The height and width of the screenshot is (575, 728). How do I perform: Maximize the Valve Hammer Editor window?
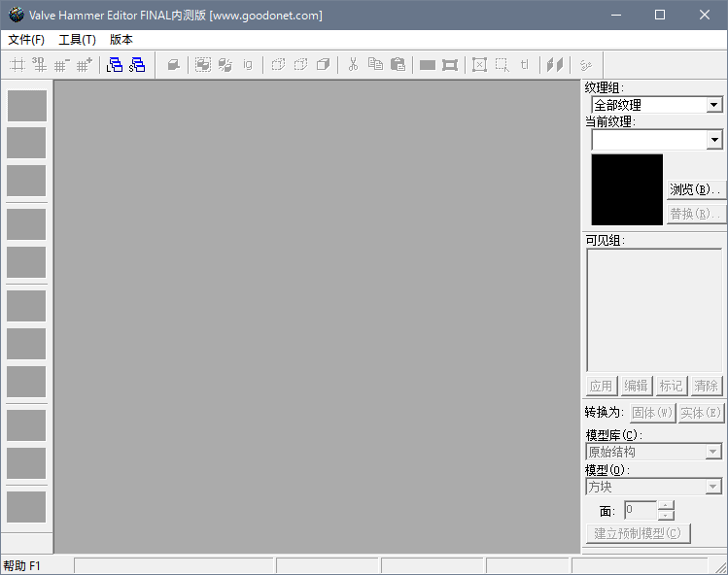coord(660,15)
